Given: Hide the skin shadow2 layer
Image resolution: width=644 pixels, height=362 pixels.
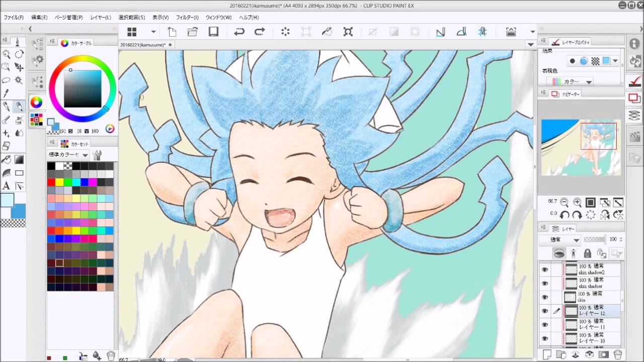Looking at the screenshot, I should click(x=544, y=269).
